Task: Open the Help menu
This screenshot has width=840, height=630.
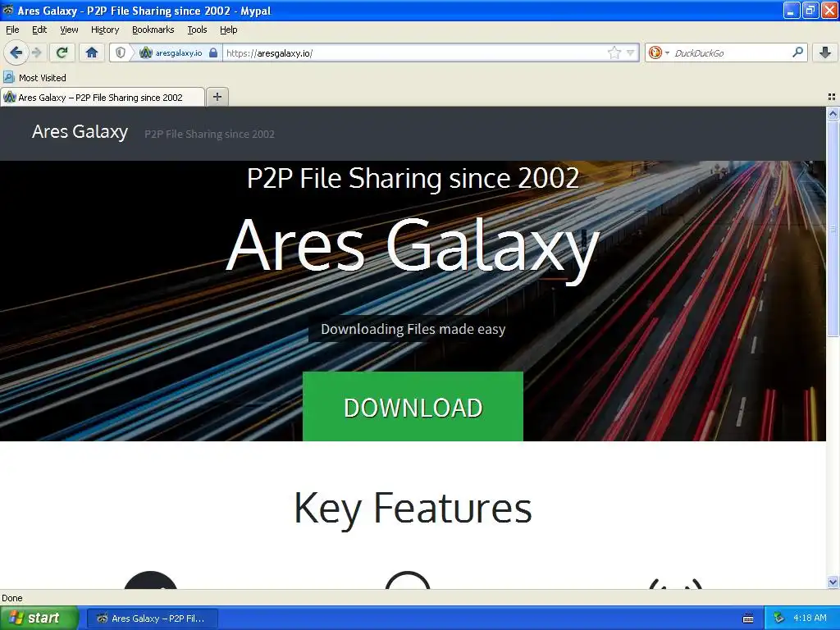Action: [x=229, y=30]
